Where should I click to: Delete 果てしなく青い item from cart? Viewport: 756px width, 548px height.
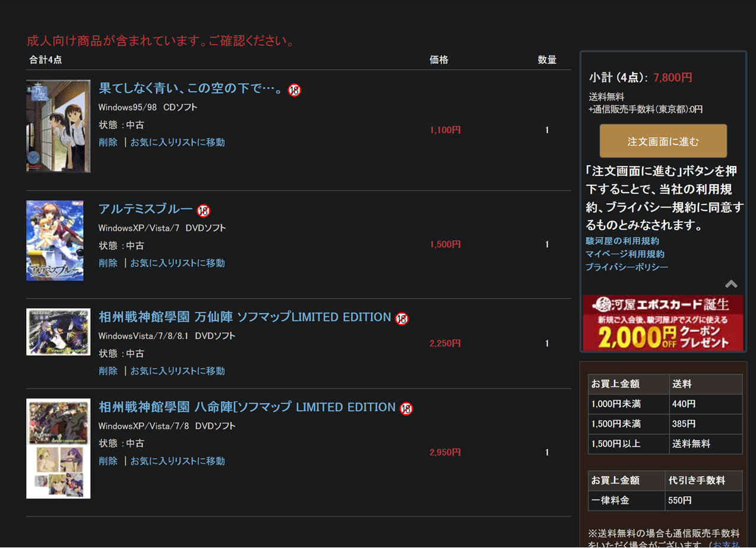(x=108, y=143)
